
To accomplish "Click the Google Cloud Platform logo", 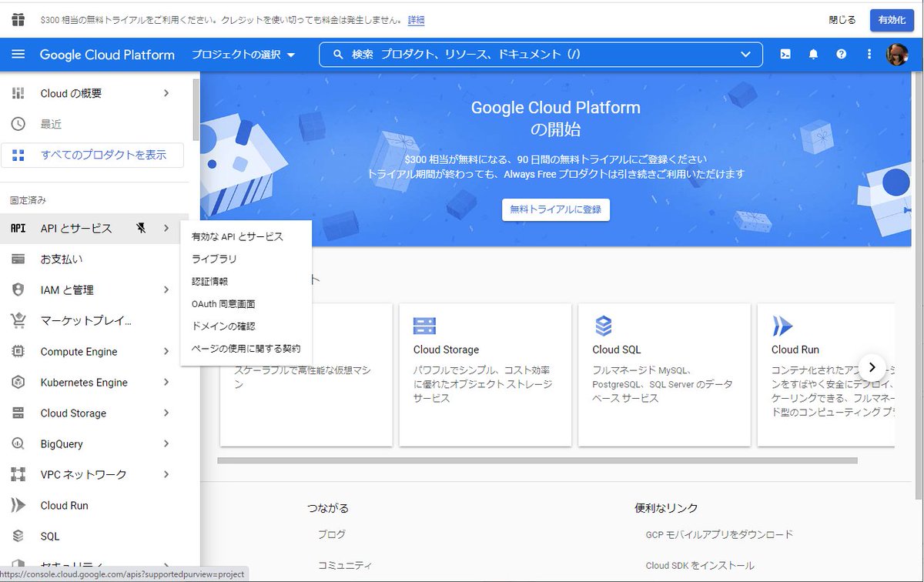I will click(x=107, y=55).
